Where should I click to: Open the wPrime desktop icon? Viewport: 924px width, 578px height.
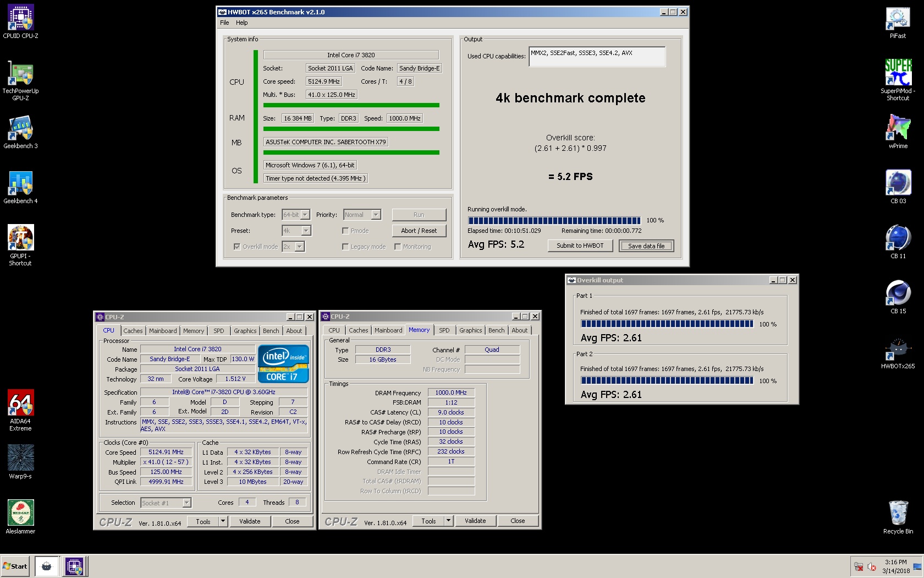[x=898, y=132]
